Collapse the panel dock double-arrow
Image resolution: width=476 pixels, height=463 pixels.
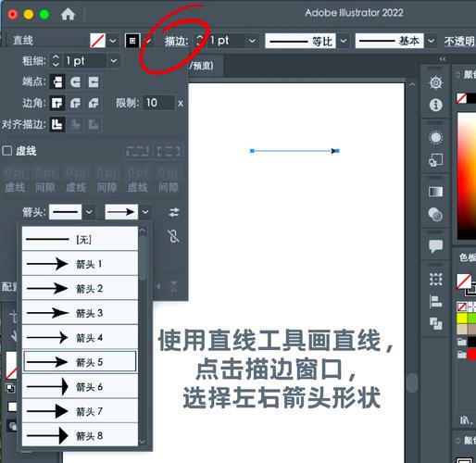[x=443, y=59]
